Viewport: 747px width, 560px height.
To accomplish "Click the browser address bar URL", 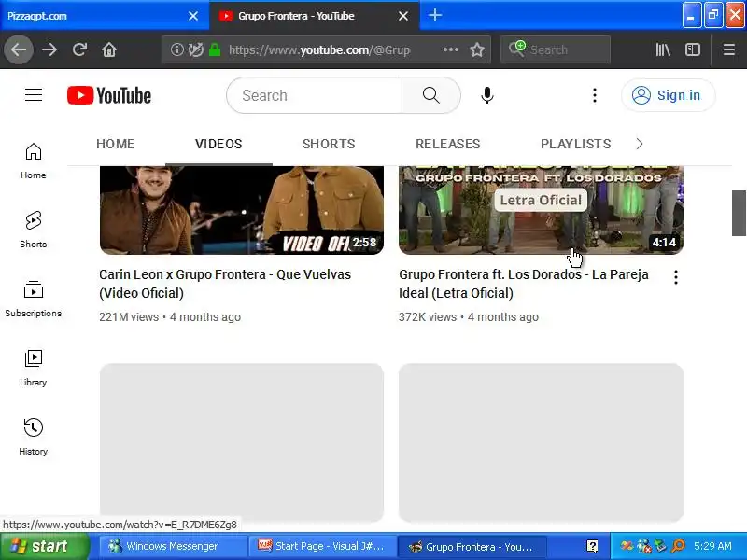I will click(x=319, y=49).
